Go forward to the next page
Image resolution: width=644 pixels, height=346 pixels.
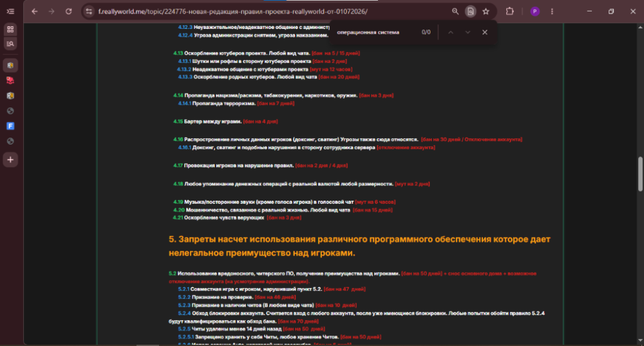pyautogui.click(x=52, y=12)
